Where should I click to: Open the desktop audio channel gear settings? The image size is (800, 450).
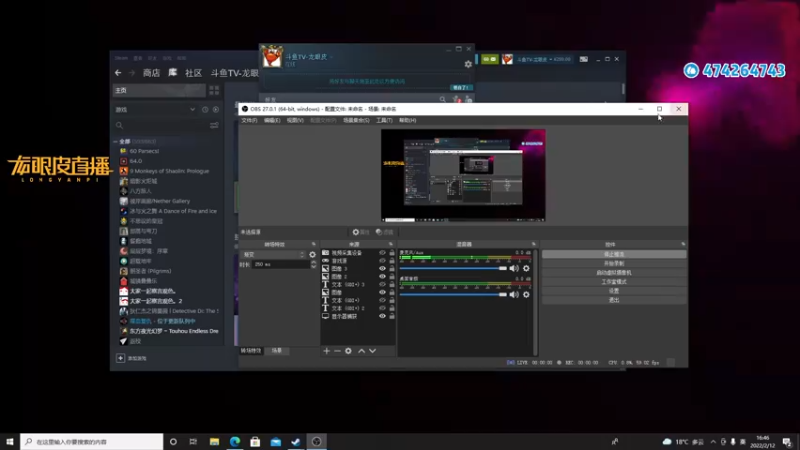526,294
